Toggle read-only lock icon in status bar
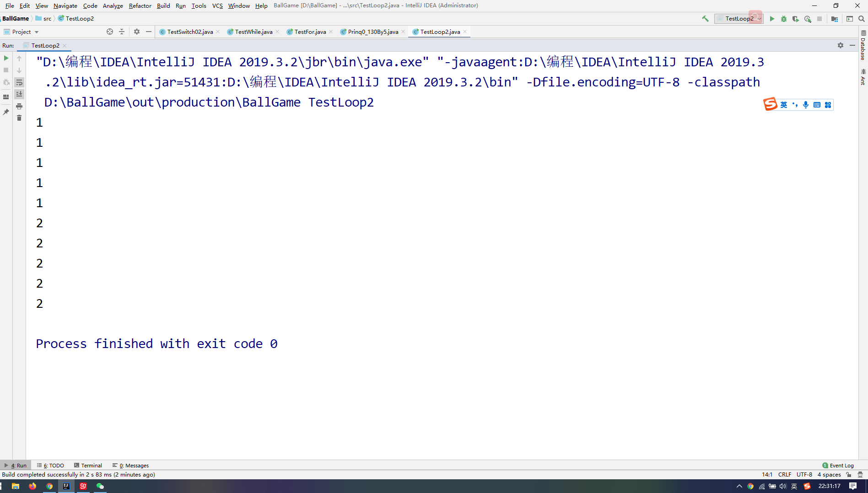This screenshot has width=868, height=493. [849, 474]
